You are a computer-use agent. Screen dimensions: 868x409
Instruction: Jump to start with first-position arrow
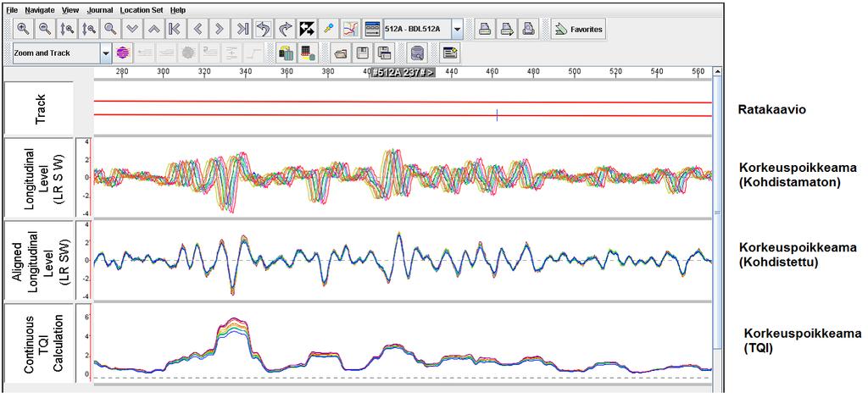tap(175, 29)
